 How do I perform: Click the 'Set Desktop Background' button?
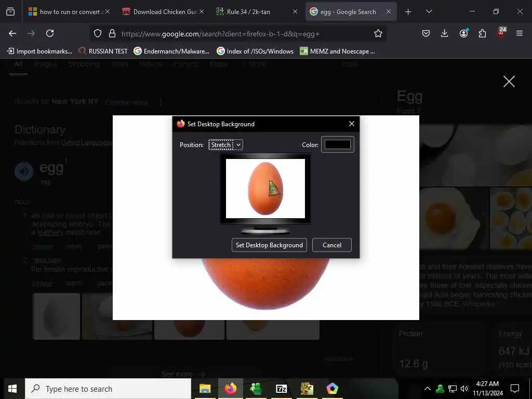pos(269,245)
